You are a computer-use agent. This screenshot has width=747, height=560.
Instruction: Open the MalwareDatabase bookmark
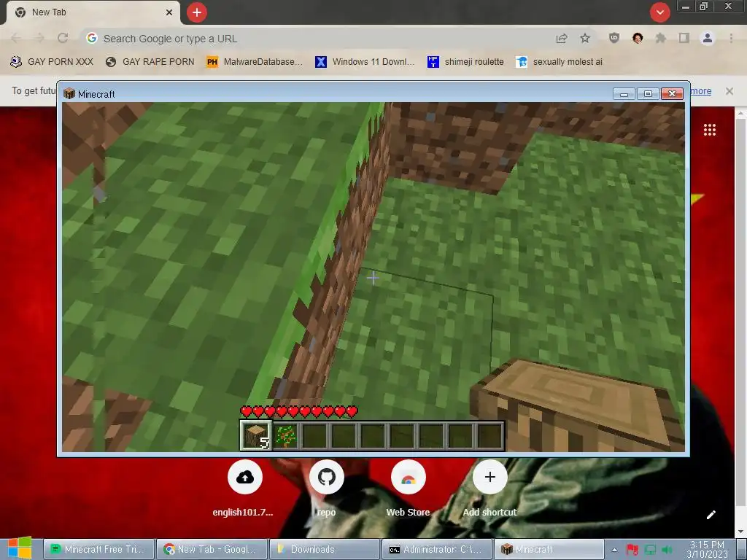pos(255,62)
